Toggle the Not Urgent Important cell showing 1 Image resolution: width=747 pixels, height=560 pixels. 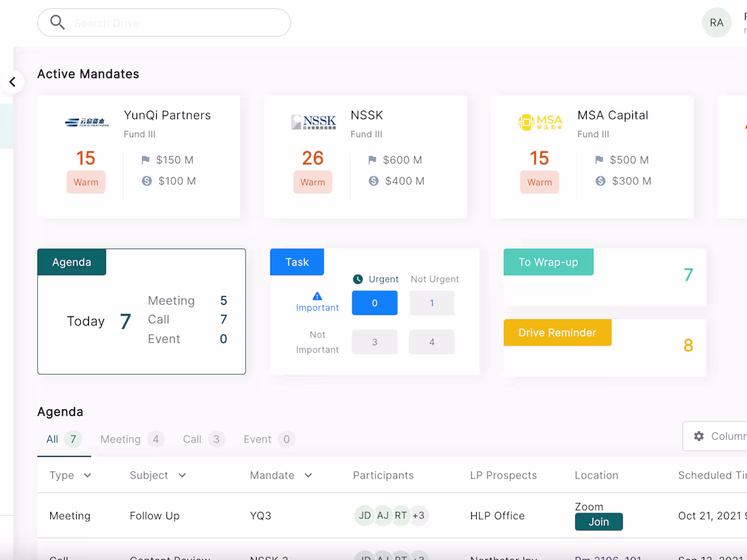click(x=431, y=303)
